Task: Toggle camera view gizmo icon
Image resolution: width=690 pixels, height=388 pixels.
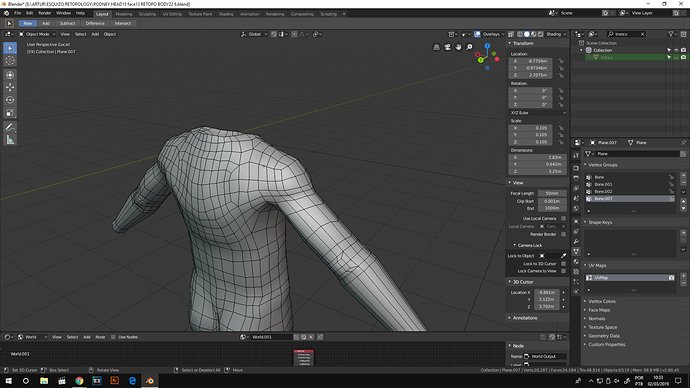Action: tap(447, 47)
